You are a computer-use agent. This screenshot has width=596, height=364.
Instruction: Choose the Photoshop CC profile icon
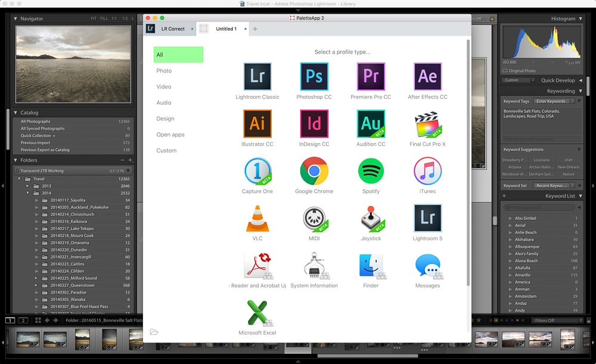pyautogui.click(x=314, y=76)
